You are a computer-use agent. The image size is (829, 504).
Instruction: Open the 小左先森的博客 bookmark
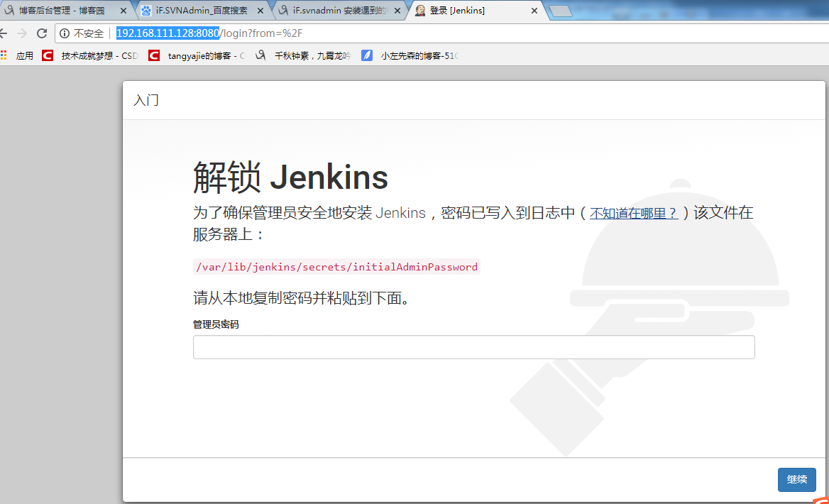click(410, 55)
